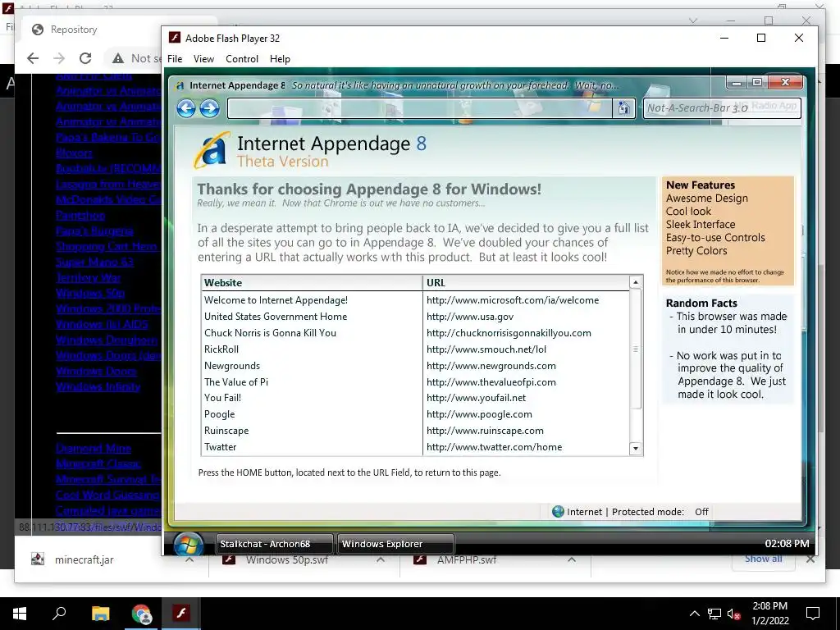Click Show all downloads
840x630 pixels.
pyautogui.click(x=763, y=559)
